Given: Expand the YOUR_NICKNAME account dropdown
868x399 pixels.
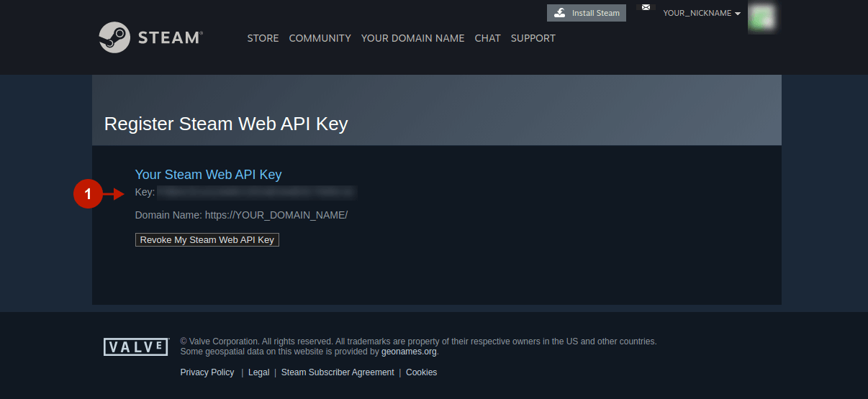Looking at the screenshot, I should (x=701, y=13).
